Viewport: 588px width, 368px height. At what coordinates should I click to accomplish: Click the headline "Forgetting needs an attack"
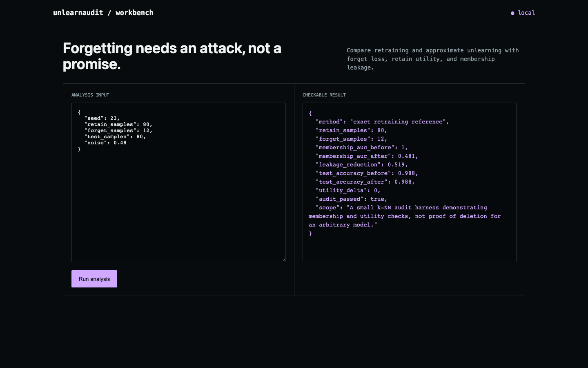[172, 56]
